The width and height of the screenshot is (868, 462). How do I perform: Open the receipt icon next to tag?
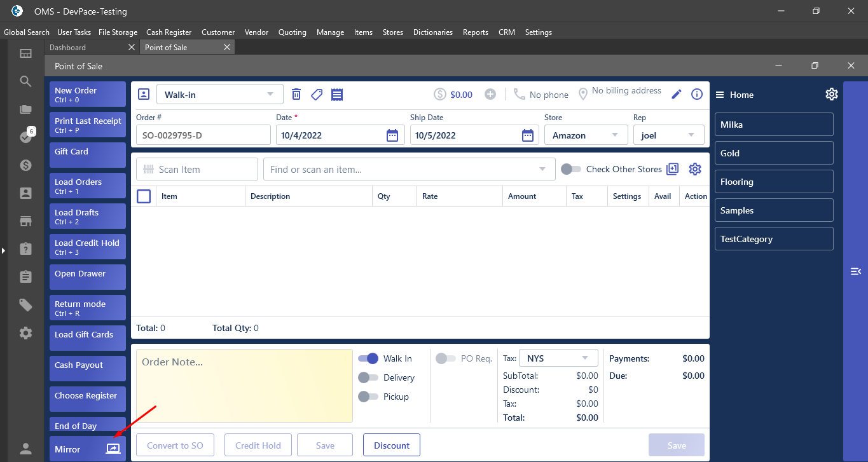pyautogui.click(x=337, y=95)
